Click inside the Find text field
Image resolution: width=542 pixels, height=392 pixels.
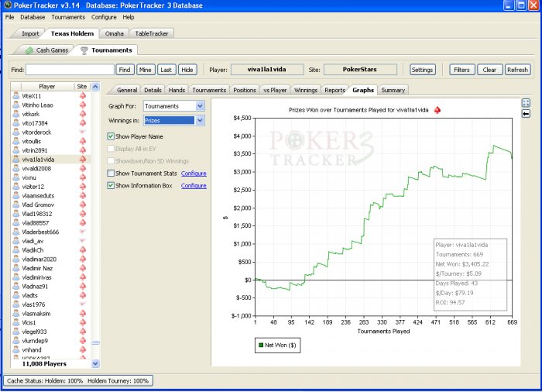70,70
